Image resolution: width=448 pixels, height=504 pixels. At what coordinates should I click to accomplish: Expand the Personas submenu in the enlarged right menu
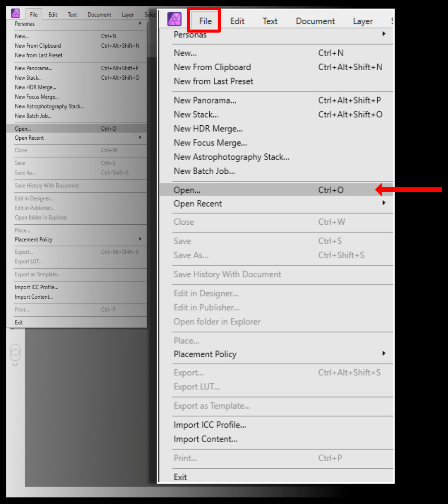tap(276, 35)
